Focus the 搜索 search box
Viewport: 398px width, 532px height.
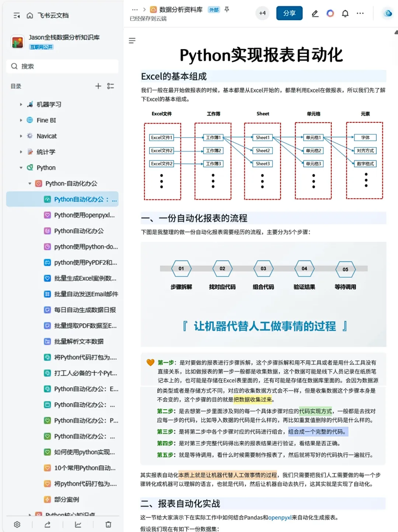click(x=62, y=66)
